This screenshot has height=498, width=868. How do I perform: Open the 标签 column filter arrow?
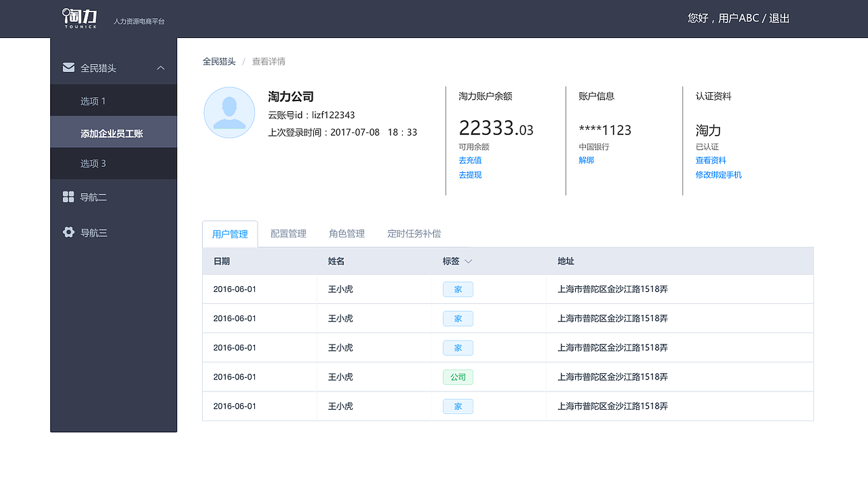(x=468, y=261)
